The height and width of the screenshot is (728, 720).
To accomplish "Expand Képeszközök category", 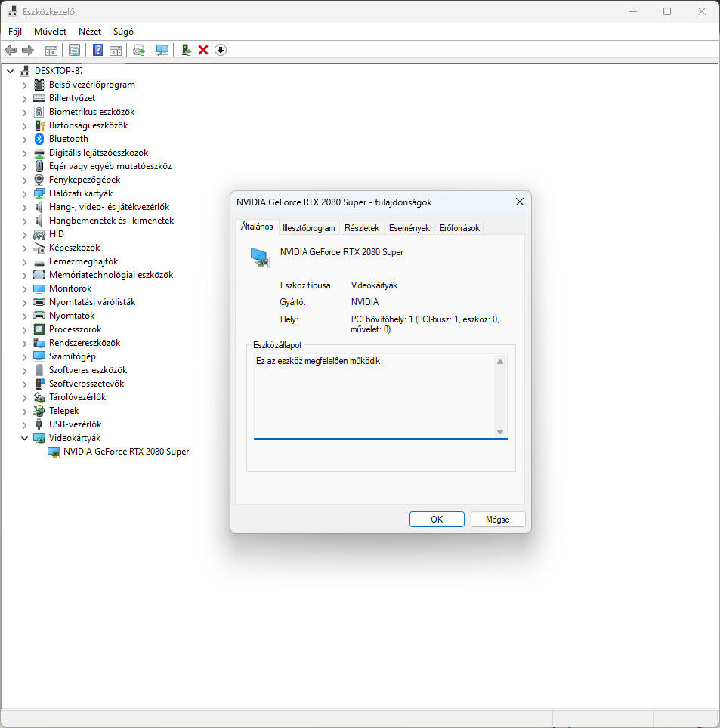I will [x=25, y=248].
